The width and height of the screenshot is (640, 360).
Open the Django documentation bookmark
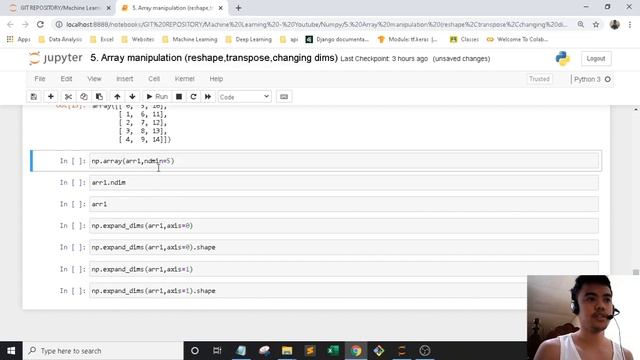click(x=337, y=39)
